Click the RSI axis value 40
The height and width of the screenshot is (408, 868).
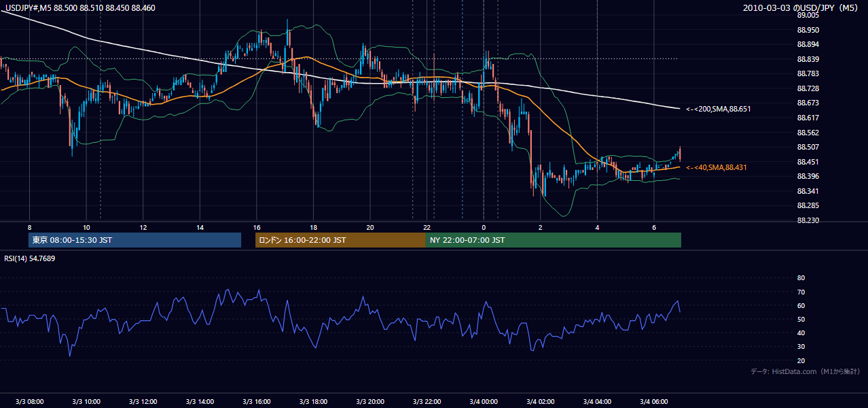pyautogui.click(x=801, y=333)
